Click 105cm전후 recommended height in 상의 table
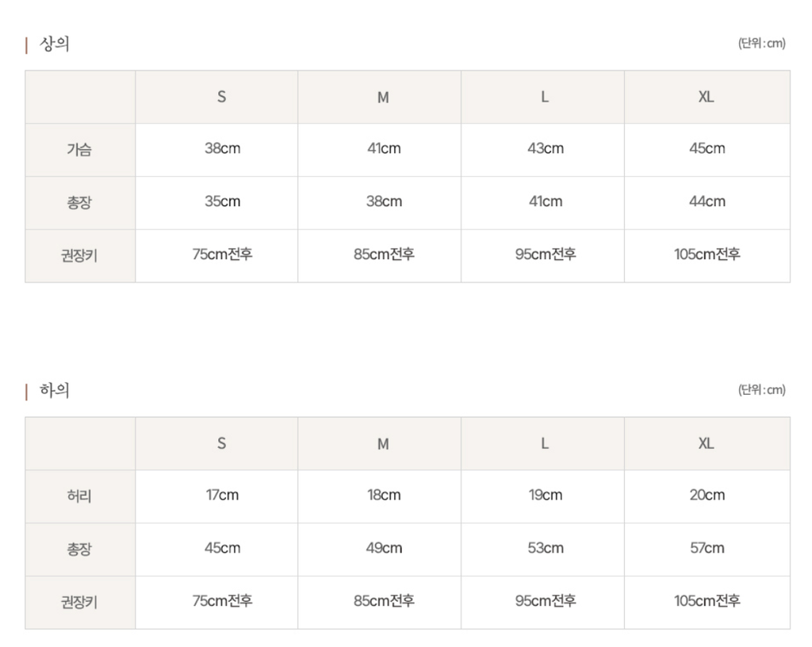812x647 pixels. click(x=707, y=255)
